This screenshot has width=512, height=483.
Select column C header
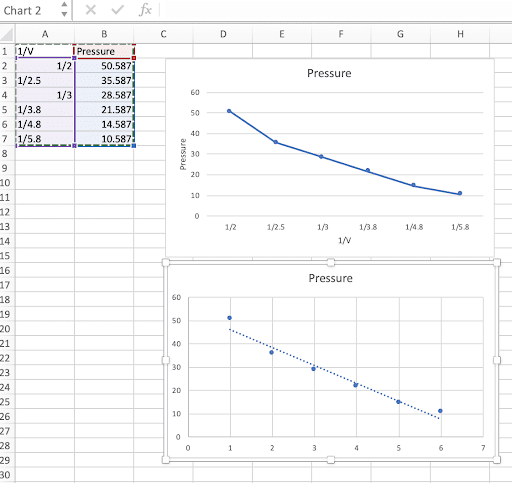[163, 34]
